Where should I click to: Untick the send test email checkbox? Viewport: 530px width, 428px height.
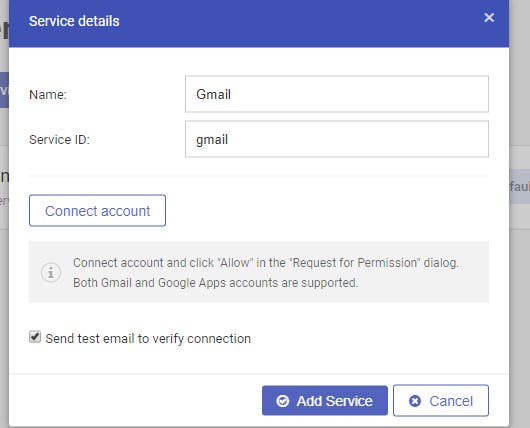[x=35, y=337]
